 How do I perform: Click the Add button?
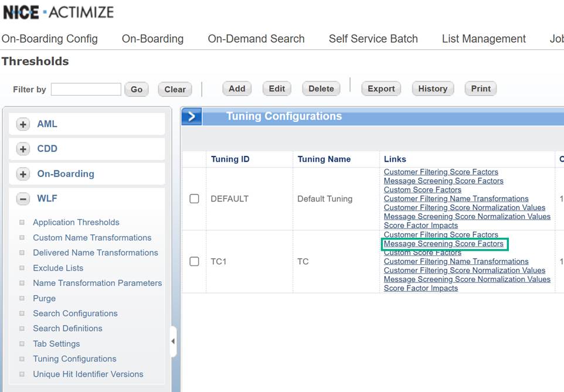tap(237, 88)
